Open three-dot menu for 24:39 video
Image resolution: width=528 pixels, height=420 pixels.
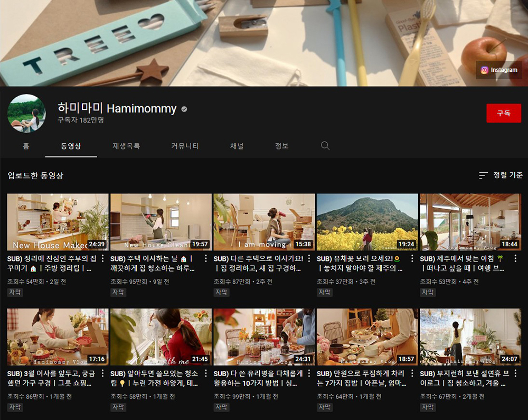[x=103, y=259]
